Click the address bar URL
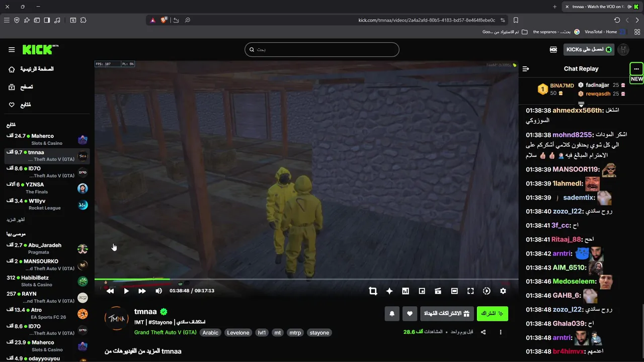The height and width of the screenshot is (362, 644). coord(427,20)
